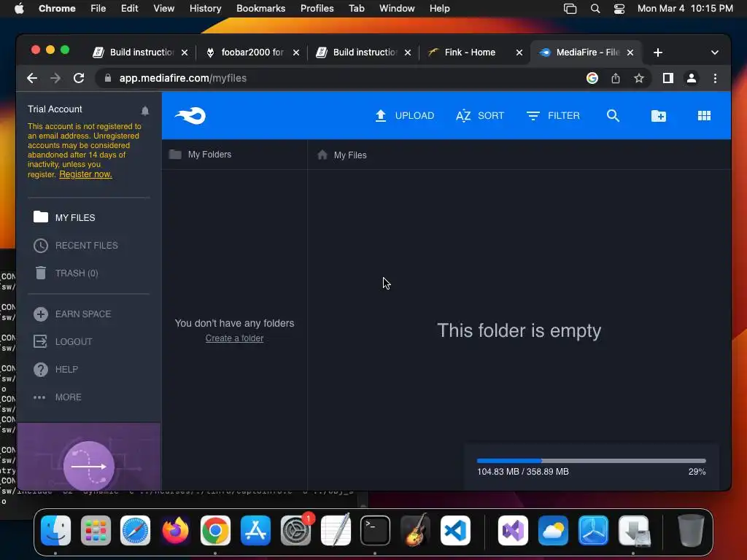This screenshot has width=747, height=560.
Task: Open Terminal from the Dock
Action: click(x=376, y=531)
